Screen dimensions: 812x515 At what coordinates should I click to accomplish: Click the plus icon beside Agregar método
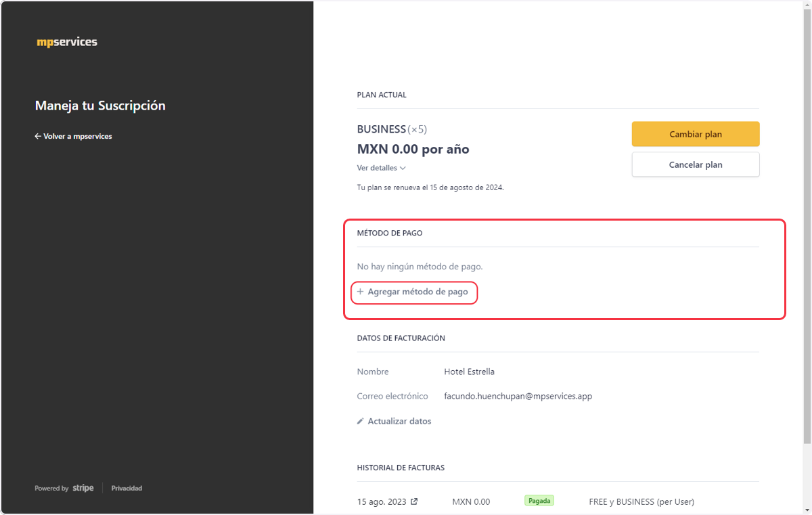[x=361, y=292]
